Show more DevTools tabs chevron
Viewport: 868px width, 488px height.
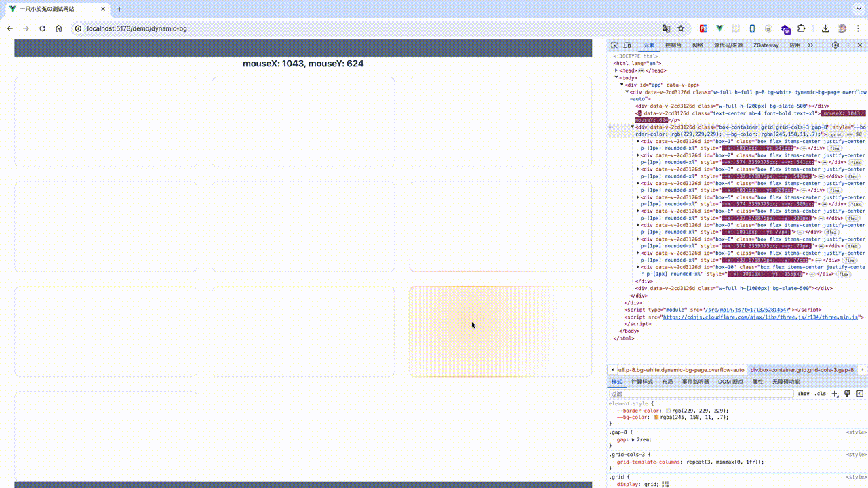[810, 45]
